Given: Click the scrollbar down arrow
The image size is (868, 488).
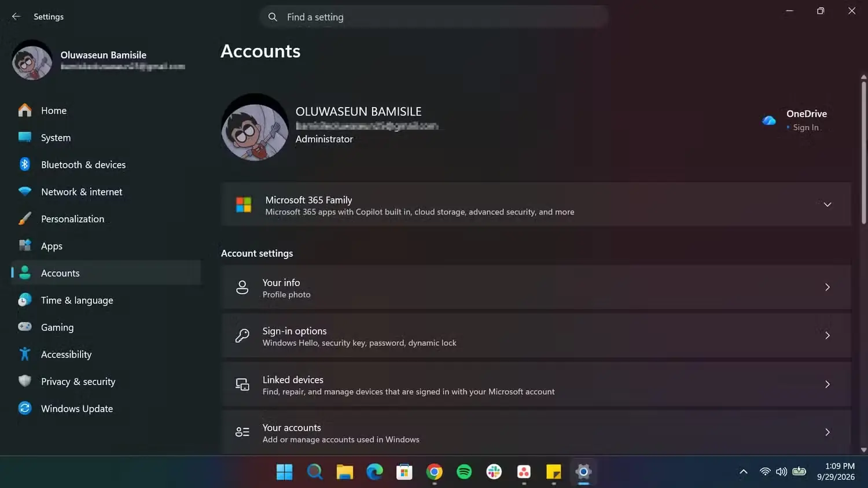Looking at the screenshot, I should click(863, 450).
